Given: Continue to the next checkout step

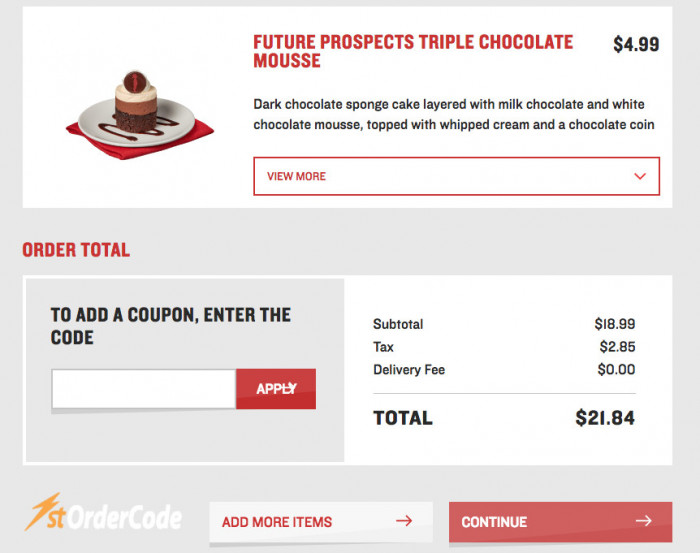Looking at the screenshot, I should tap(560, 522).
